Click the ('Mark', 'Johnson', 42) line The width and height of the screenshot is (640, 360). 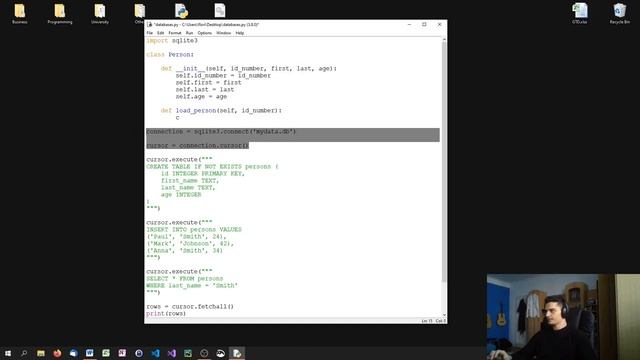pyautogui.click(x=190, y=244)
